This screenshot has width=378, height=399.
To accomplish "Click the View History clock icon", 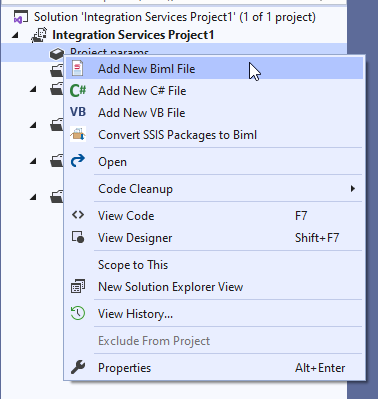I will click(78, 313).
